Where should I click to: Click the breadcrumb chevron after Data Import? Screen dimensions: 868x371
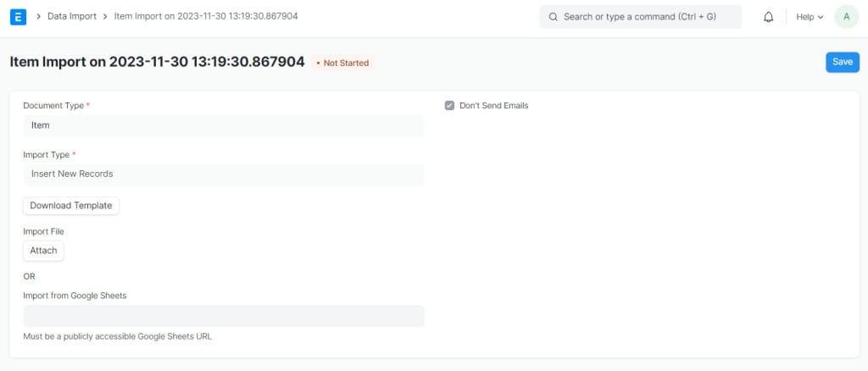pos(105,16)
